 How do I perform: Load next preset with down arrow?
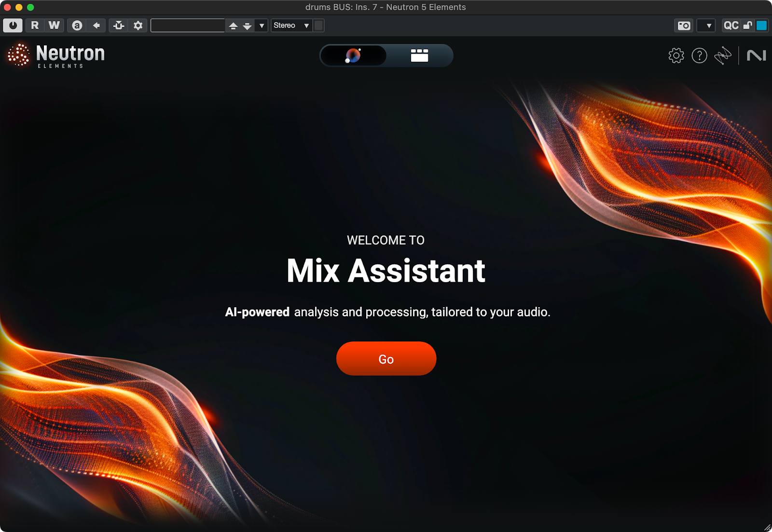click(x=247, y=26)
